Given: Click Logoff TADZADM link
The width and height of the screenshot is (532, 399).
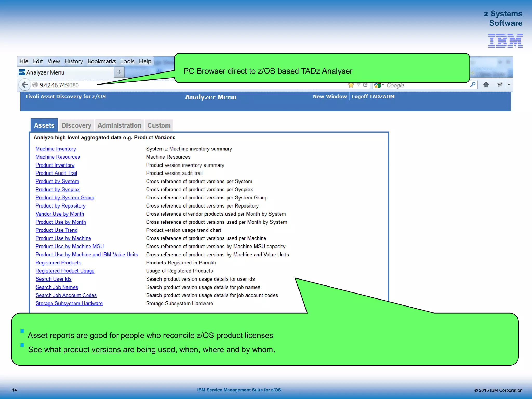Looking at the screenshot, I should [x=373, y=96].
